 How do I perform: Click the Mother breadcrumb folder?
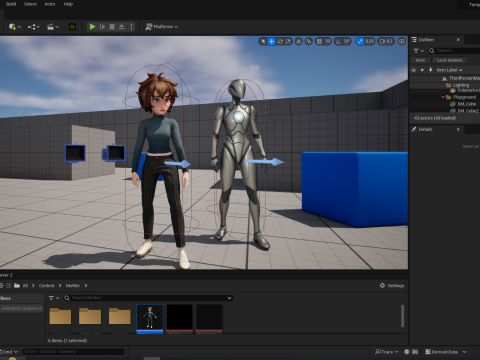(x=73, y=286)
